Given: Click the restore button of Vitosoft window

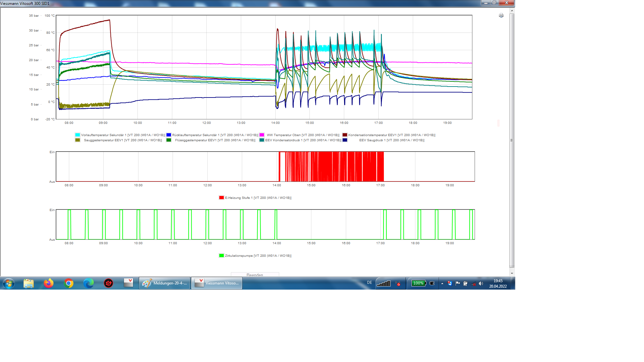Looking at the screenshot, I should click(x=494, y=3).
